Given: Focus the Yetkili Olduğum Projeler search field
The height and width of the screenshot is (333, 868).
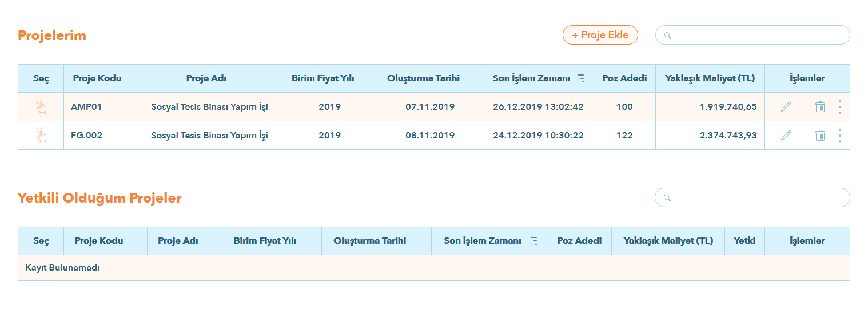Looking at the screenshot, I should pyautogui.click(x=758, y=198).
